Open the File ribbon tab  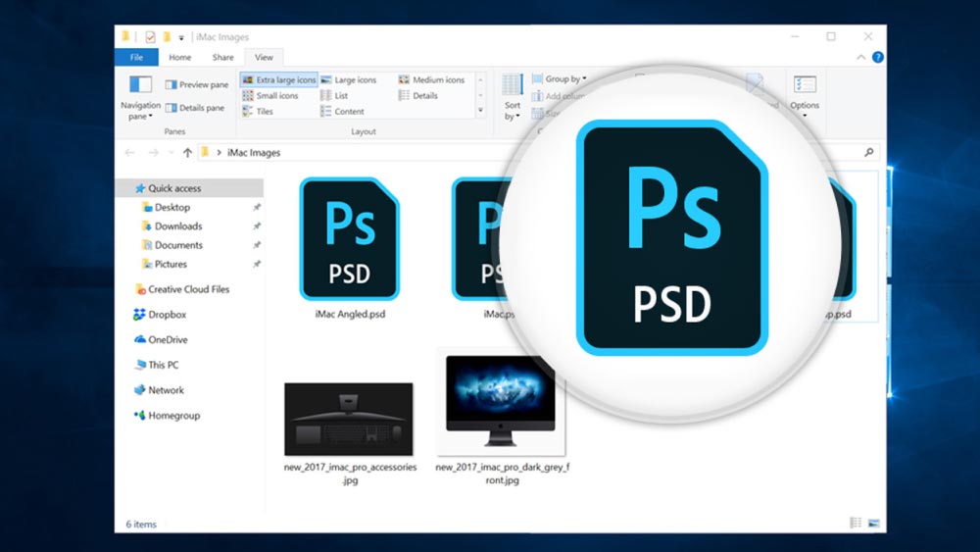(136, 57)
